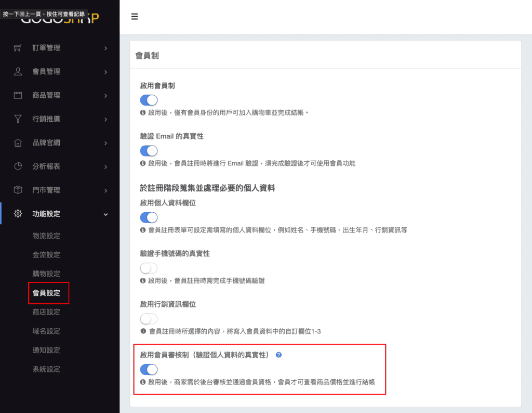Toggle the hamburger menu to collapse sidebar
532x413 pixels.
(x=135, y=17)
